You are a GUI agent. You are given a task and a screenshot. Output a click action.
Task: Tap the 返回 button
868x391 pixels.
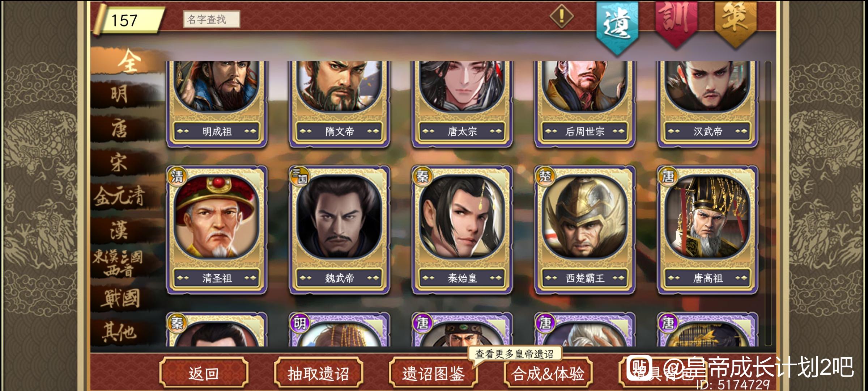click(x=204, y=373)
